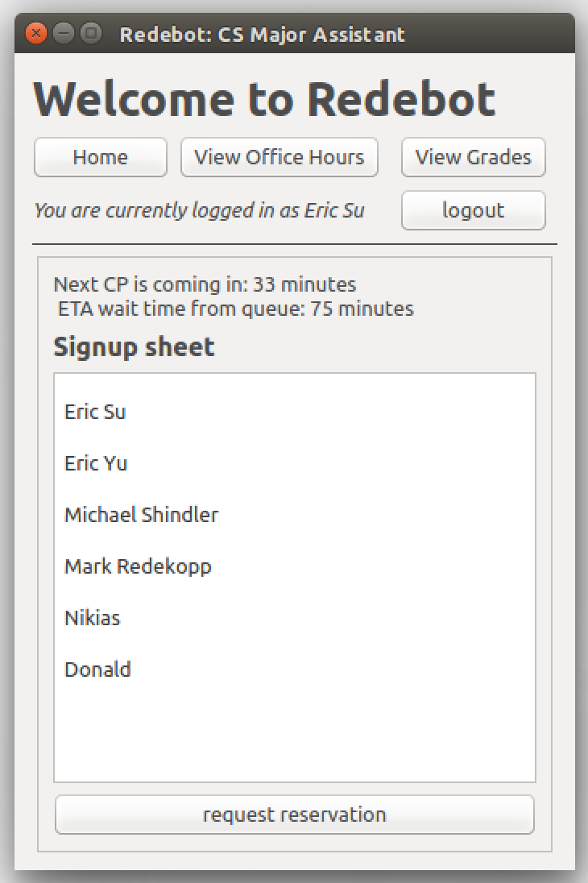Log out using the logout button

click(x=473, y=210)
